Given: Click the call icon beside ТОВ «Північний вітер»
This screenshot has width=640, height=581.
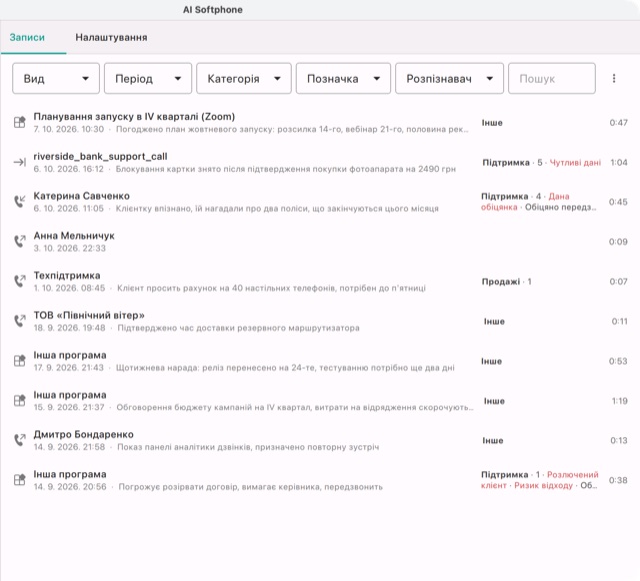Looking at the screenshot, I should 20,321.
